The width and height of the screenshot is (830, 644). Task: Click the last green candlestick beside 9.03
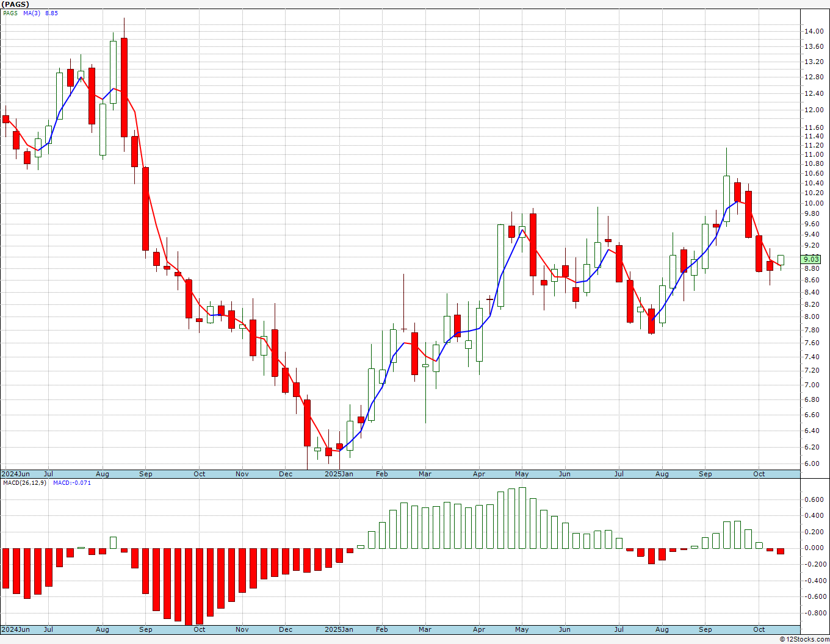pos(781,260)
